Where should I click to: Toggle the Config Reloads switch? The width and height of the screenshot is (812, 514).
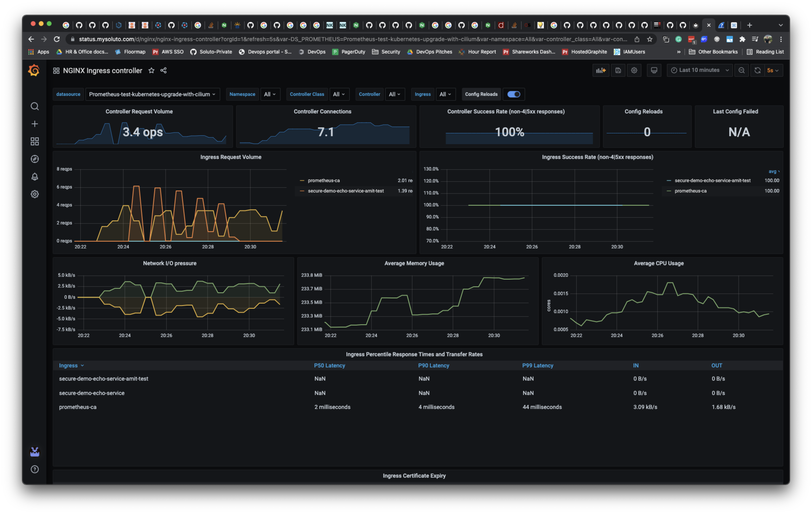(x=513, y=94)
